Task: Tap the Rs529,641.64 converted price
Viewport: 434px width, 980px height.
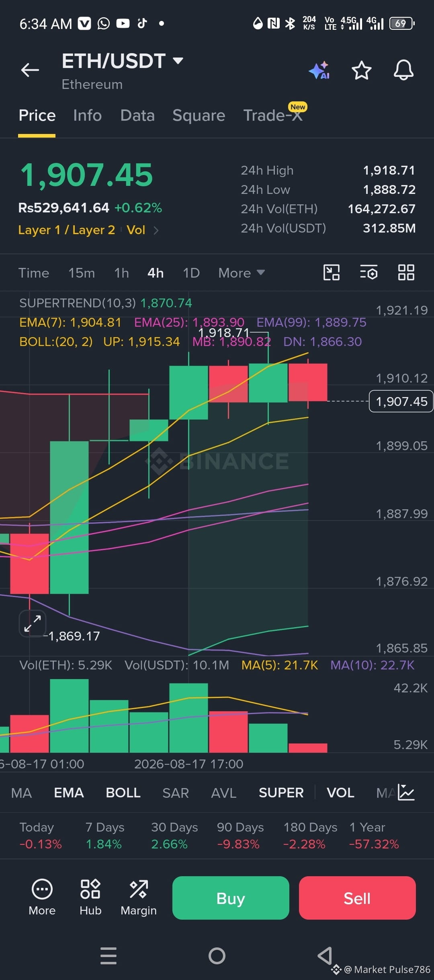Action: point(63,208)
